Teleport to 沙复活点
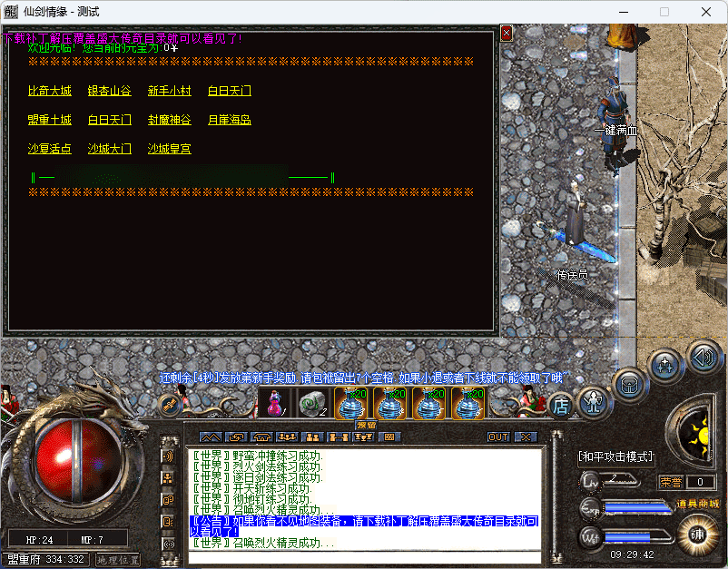This screenshot has width=728, height=569. 50,149
